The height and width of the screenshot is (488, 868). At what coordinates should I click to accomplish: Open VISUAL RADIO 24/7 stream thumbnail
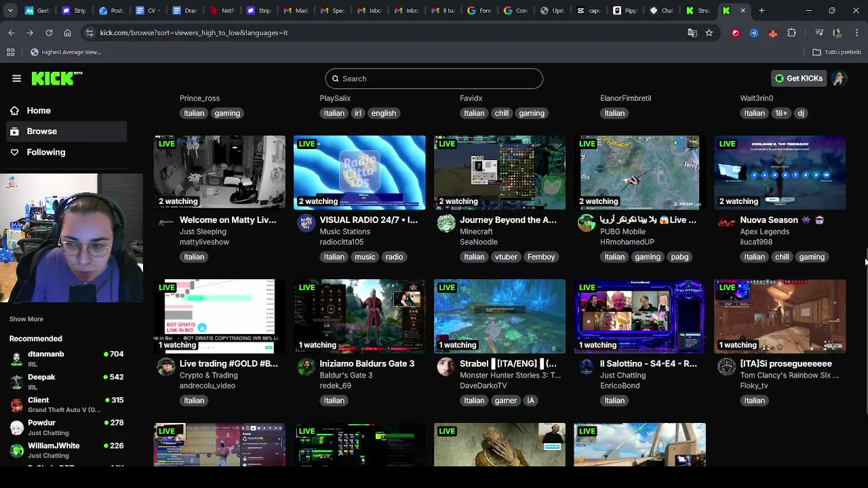pos(359,173)
